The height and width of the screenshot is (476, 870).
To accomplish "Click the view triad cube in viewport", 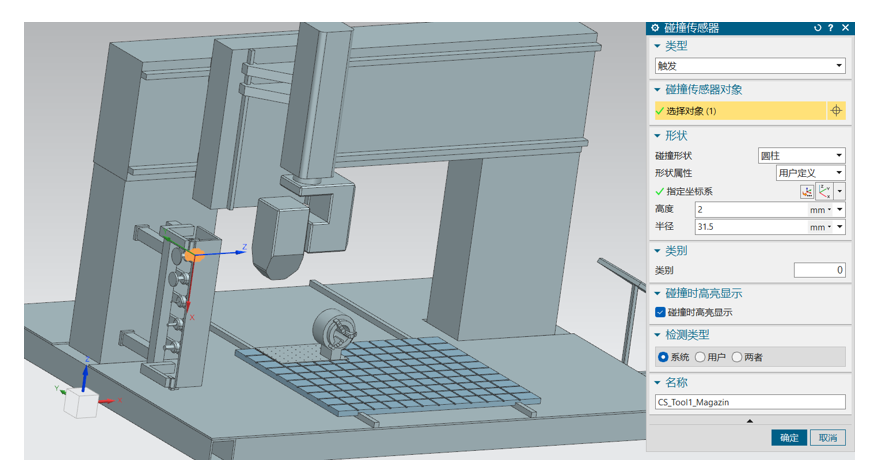I will pyautogui.click(x=81, y=401).
